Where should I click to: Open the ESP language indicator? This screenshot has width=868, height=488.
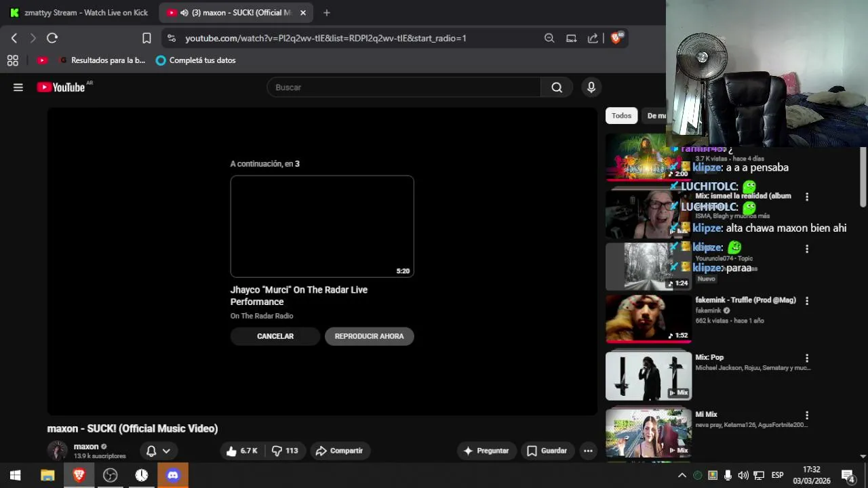pyautogui.click(x=777, y=475)
